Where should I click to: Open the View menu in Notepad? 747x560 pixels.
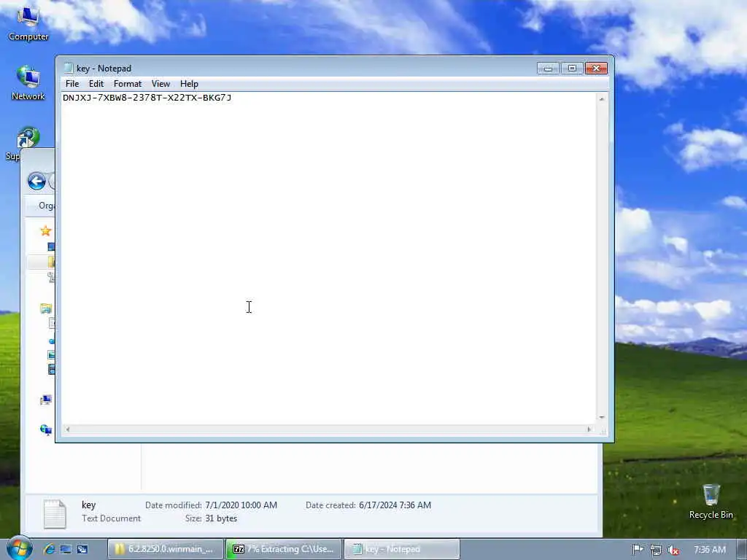[161, 84]
